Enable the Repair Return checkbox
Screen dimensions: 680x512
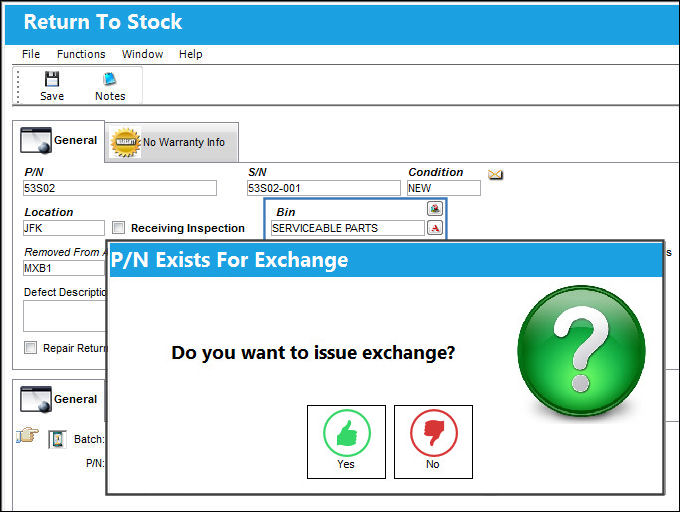30,348
